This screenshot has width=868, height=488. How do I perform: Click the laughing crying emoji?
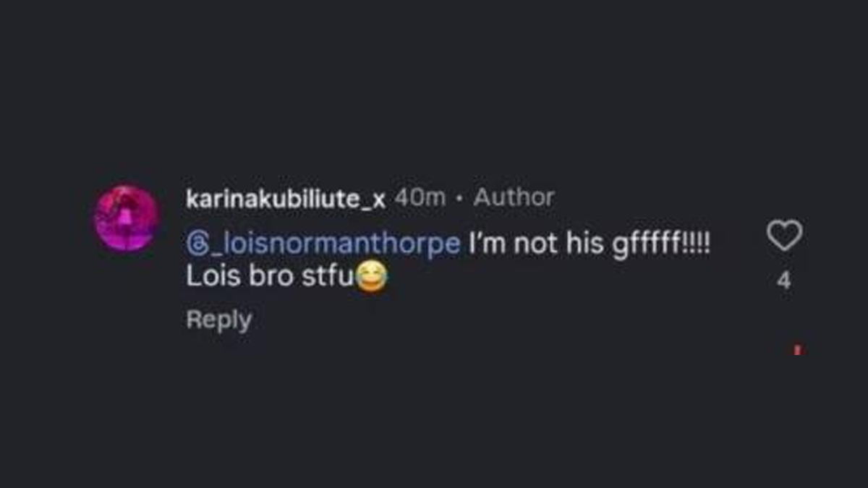371,278
